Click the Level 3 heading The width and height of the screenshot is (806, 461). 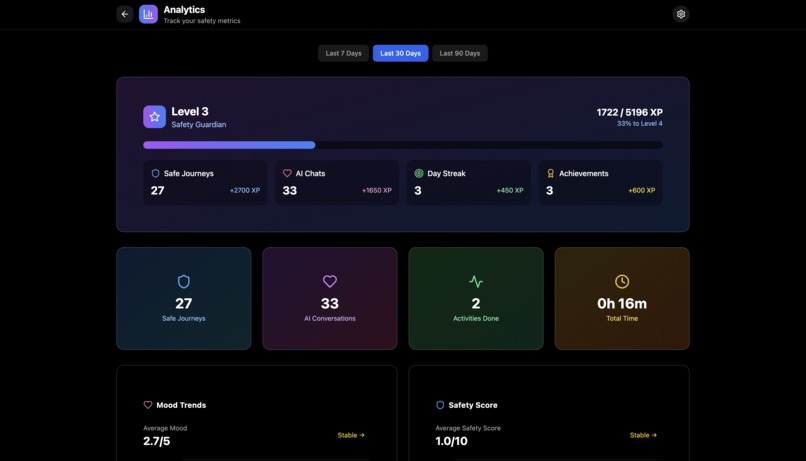(190, 112)
